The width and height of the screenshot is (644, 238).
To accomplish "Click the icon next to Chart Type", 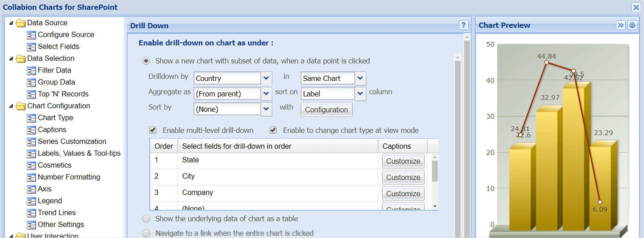I will coord(31,118).
